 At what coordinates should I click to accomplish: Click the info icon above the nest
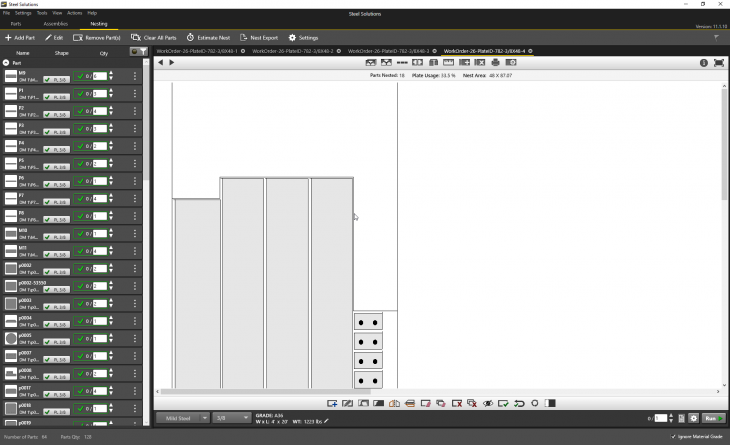pos(703,63)
